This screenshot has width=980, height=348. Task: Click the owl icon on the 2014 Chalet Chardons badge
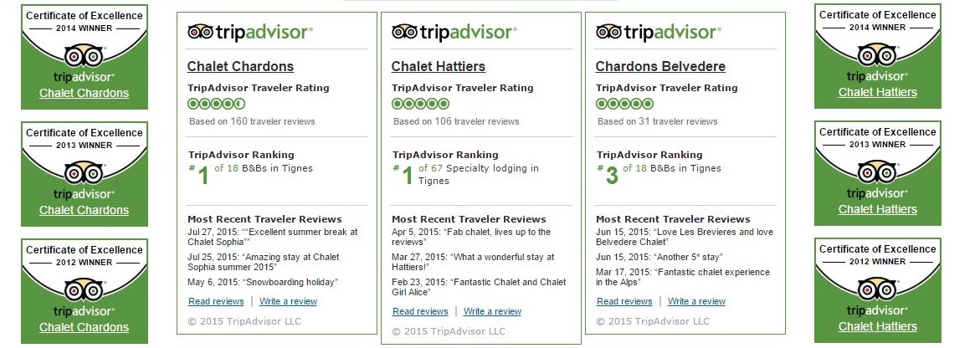[84, 57]
